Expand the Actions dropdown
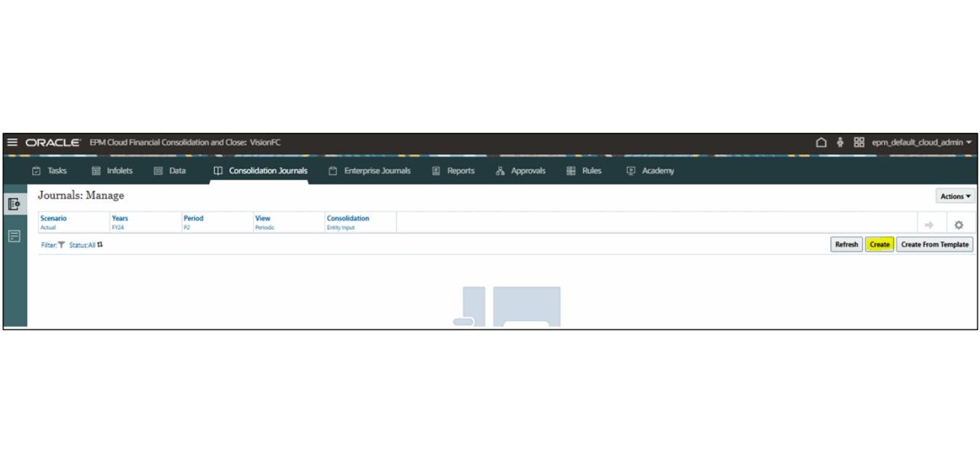 [955, 196]
